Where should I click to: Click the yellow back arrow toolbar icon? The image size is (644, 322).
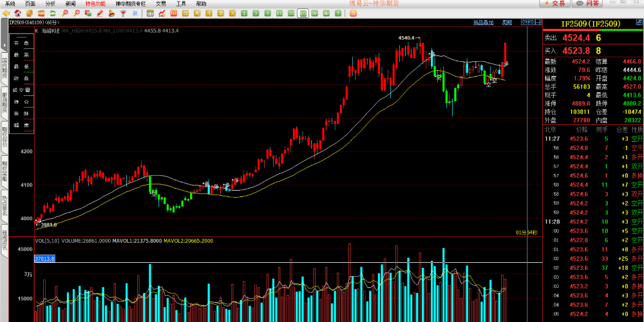(6, 13)
